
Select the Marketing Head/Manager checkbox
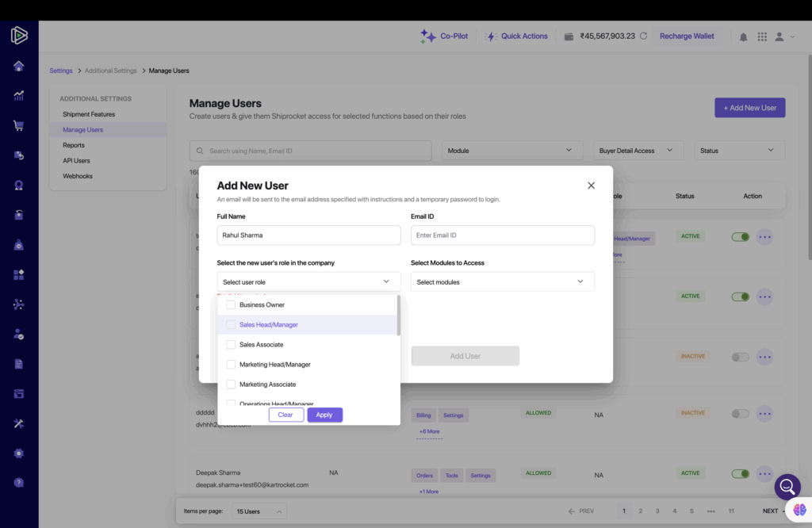(x=231, y=365)
